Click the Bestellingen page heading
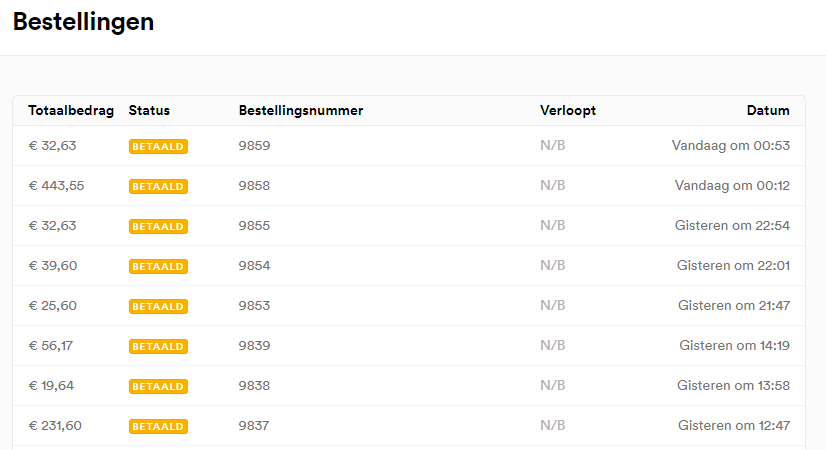This screenshot has height=450, width=826. (x=83, y=22)
